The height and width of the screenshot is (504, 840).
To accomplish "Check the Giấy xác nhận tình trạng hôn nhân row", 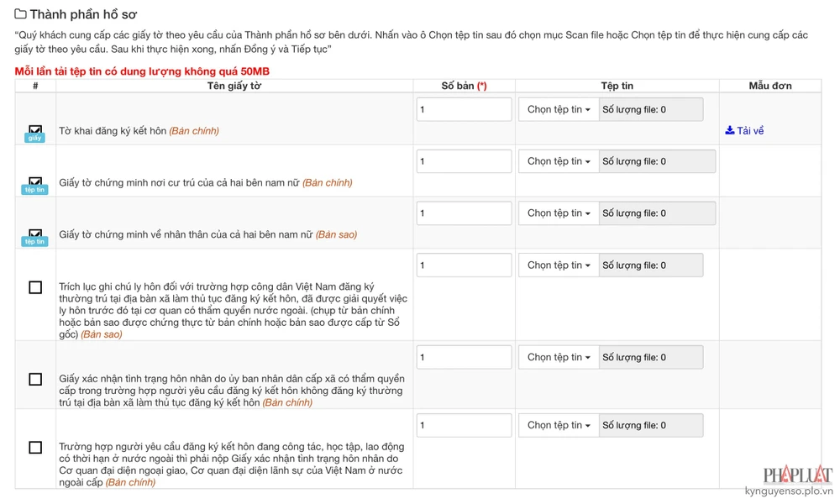I will pyautogui.click(x=35, y=380).
